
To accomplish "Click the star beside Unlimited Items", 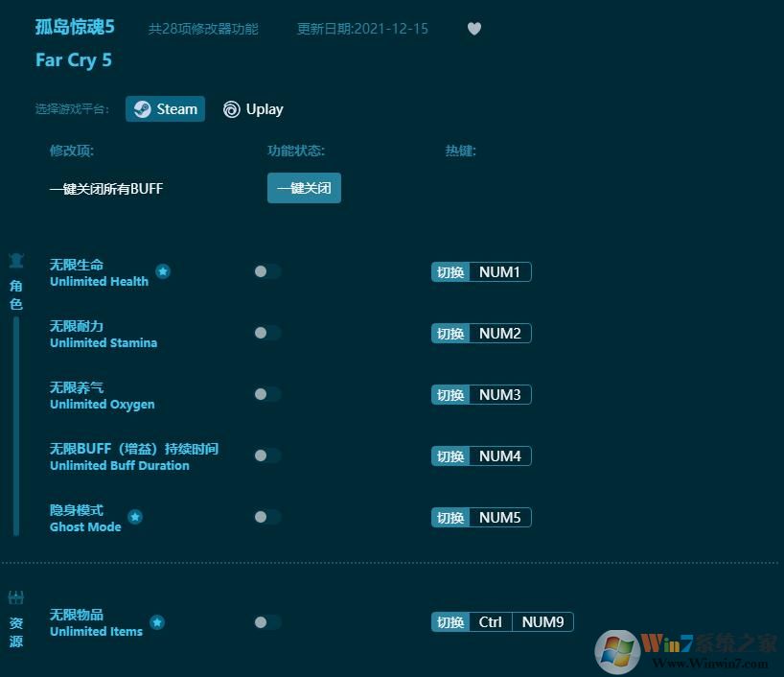I will click(x=157, y=621).
